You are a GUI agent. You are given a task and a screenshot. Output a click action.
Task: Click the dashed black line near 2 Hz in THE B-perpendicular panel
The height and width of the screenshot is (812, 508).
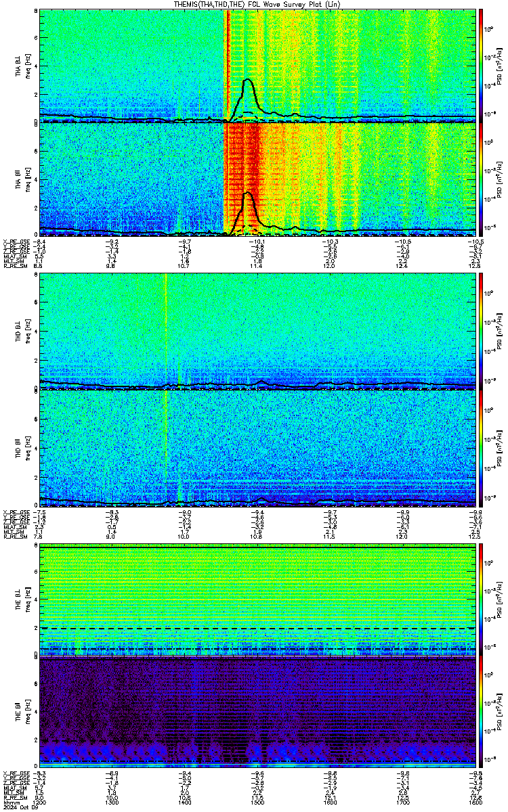259,629
